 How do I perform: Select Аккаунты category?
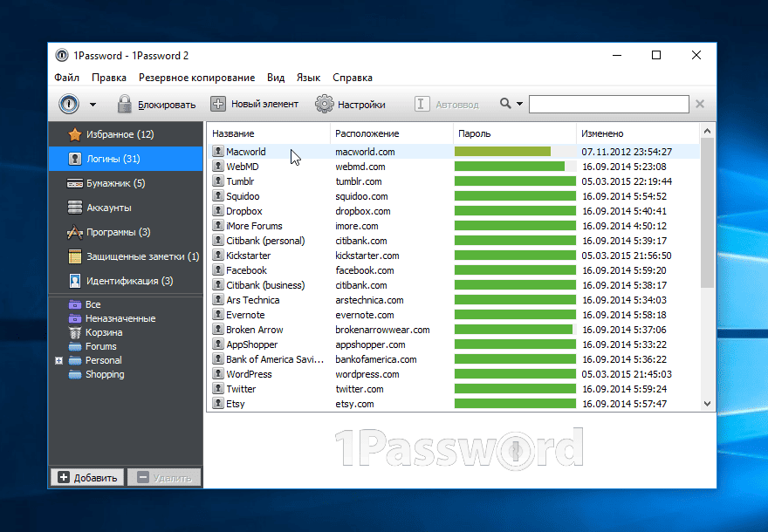coord(126,208)
